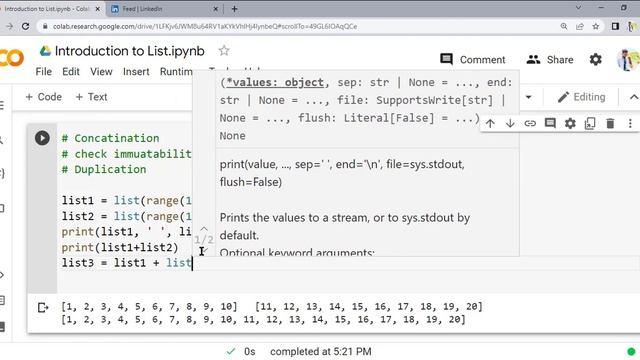This screenshot has width=640, height=360.
Task: Click the '# Concatination' comment line
Action: 111,138
